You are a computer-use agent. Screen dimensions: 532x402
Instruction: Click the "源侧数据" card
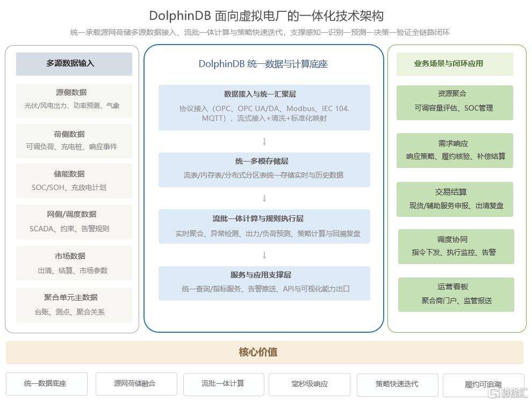74,101
